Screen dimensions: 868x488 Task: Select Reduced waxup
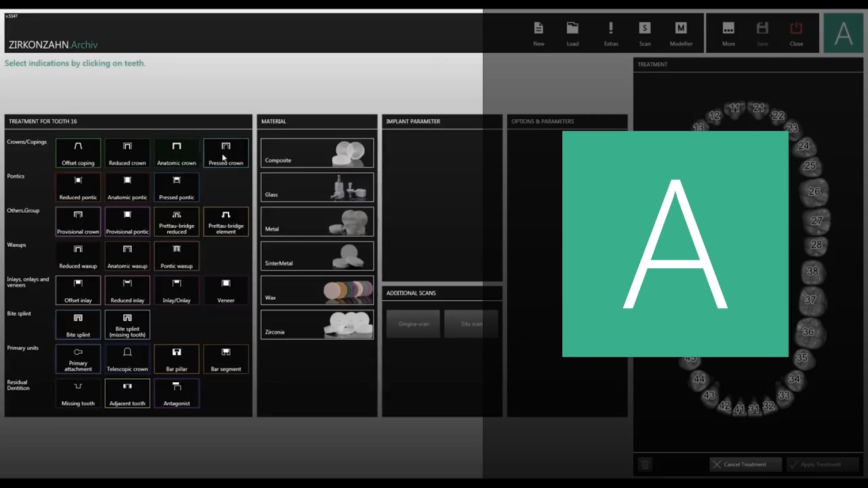click(x=78, y=256)
